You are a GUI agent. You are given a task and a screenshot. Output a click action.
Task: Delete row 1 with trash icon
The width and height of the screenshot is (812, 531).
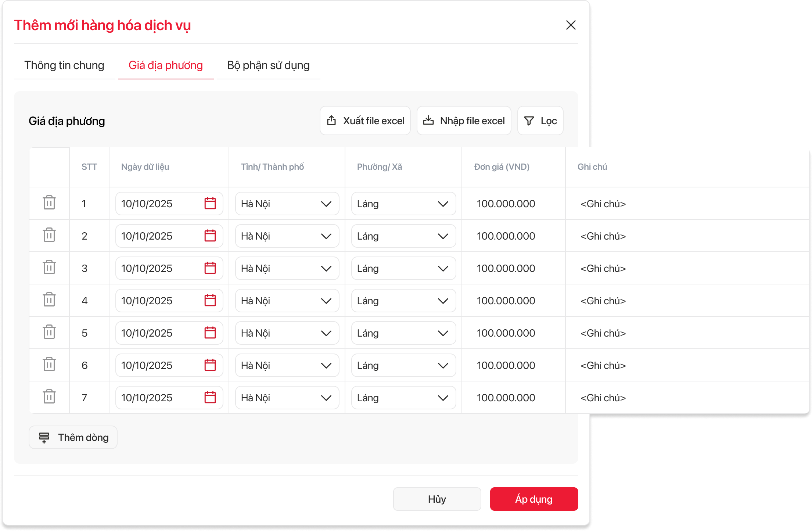pyautogui.click(x=49, y=203)
